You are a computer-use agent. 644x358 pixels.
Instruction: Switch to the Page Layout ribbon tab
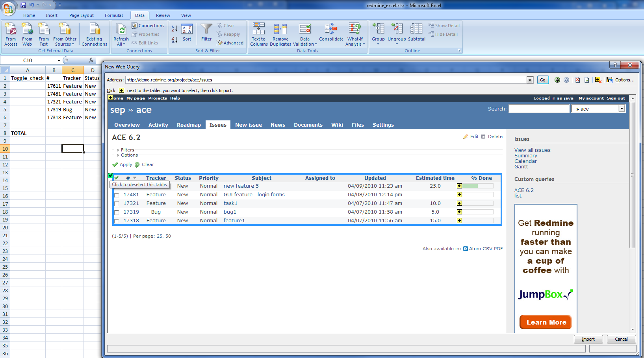[82, 15]
